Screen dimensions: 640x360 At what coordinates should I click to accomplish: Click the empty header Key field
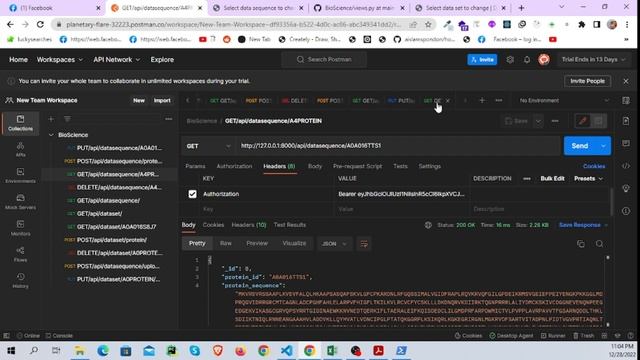tap(267, 209)
